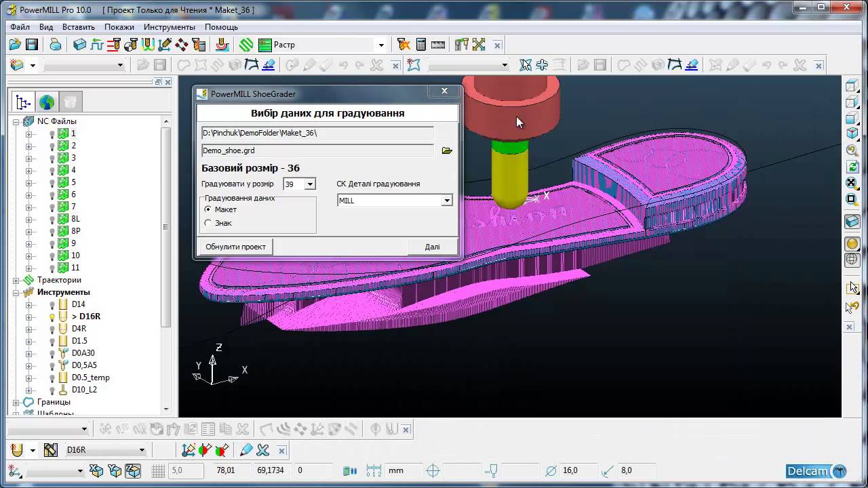The height and width of the screenshot is (488, 868).
Task: Click the DemoFolder path field
Action: [317, 133]
